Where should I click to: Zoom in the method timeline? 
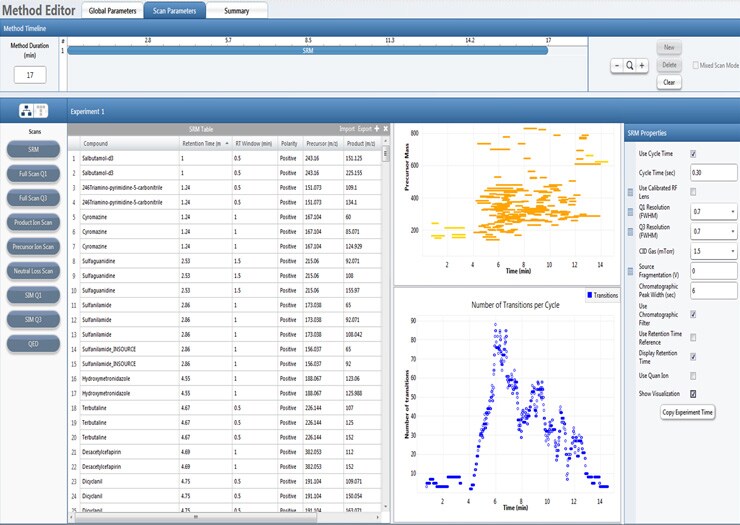coord(642,66)
